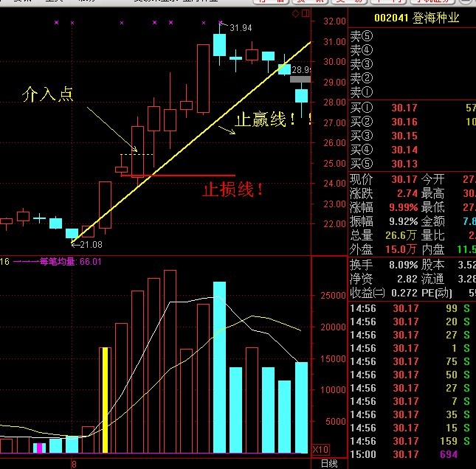Click the split-panel icon beside the diamond
The width and height of the screenshot is (476, 469).
pyautogui.click(x=306, y=13)
